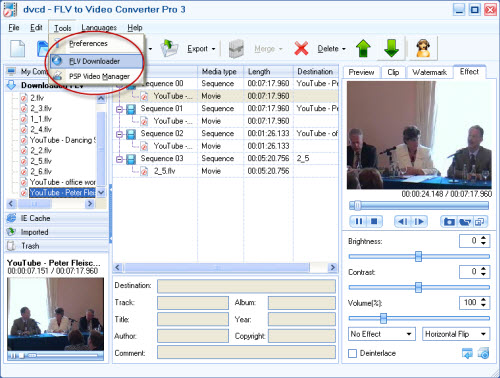Open snapshot folder icon

coord(465,221)
